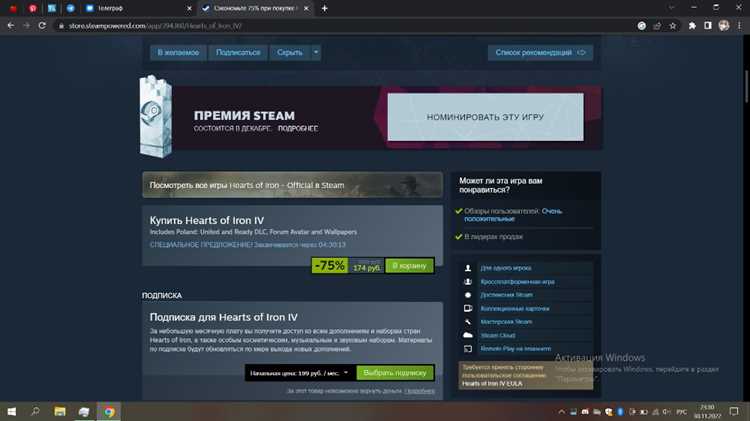Open Коллекционные карточки link
750x421 pixels.
click(515, 309)
